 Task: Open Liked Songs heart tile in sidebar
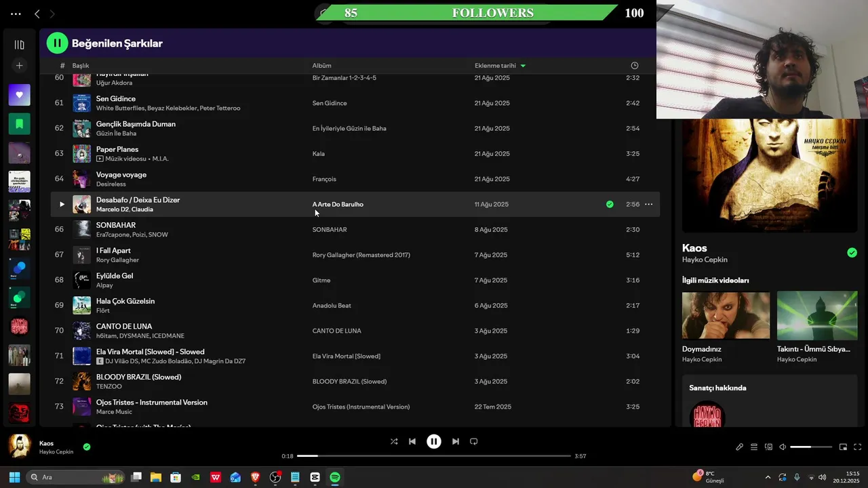pos(19,95)
